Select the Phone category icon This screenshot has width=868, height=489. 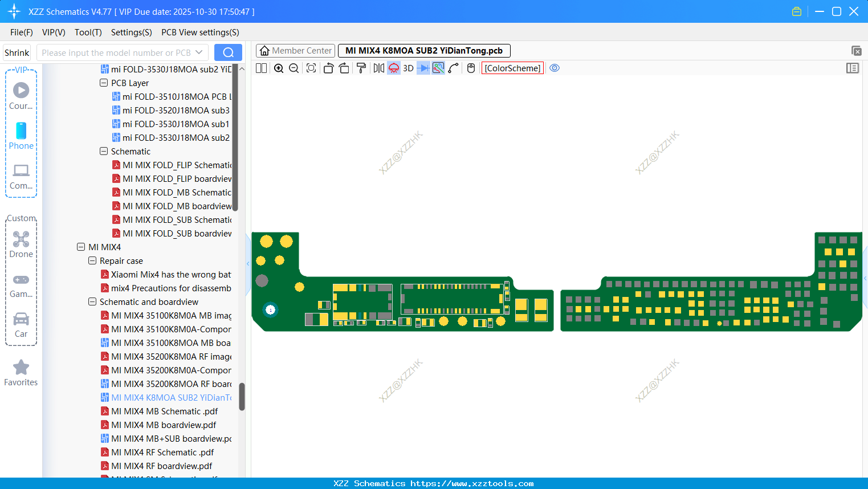point(21,136)
